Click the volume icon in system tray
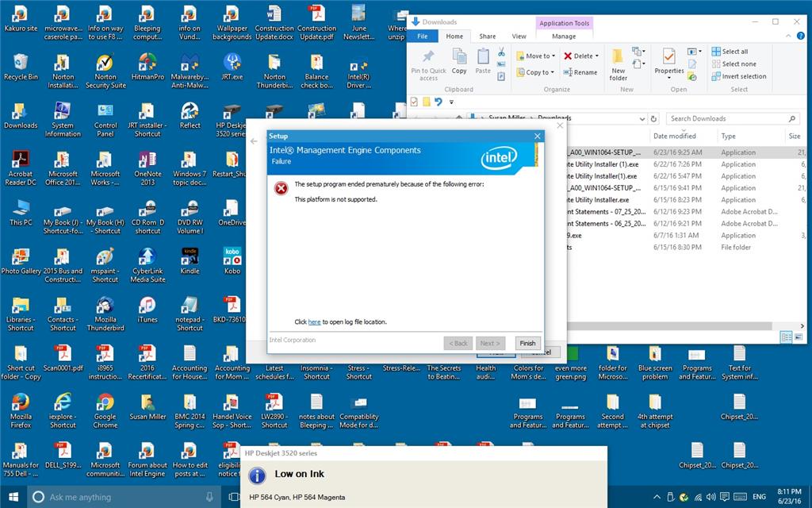The width and height of the screenshot is (812, 508). click(x=710, y=497)
